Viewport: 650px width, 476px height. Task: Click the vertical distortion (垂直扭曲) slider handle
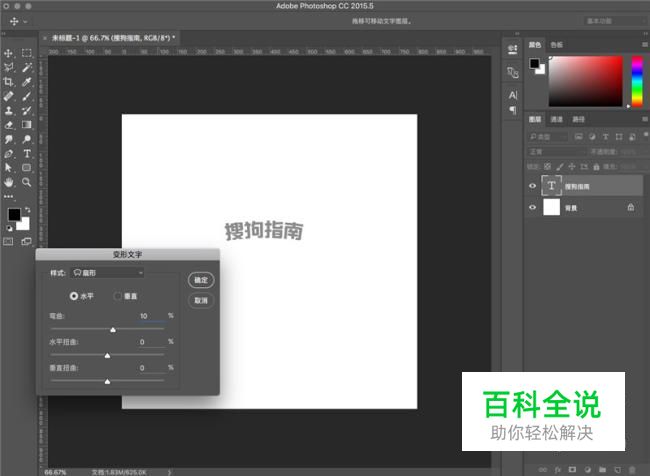click(x=107, y=381)
